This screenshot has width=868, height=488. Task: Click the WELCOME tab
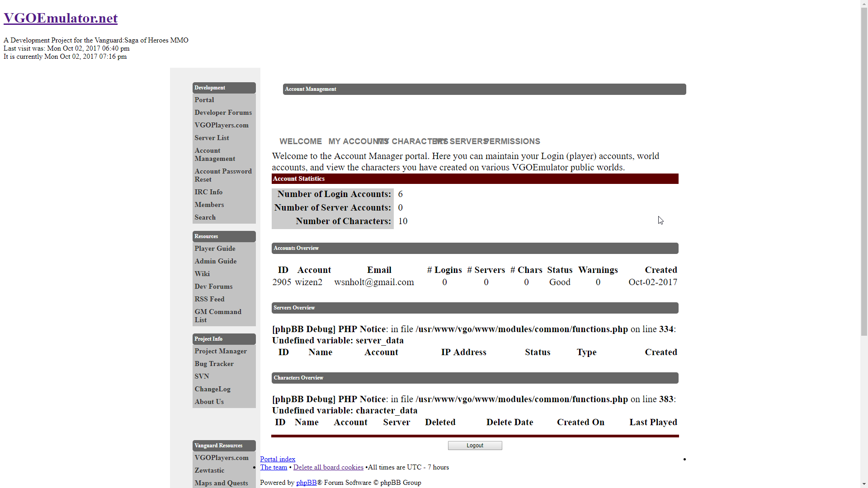[301, 141]
